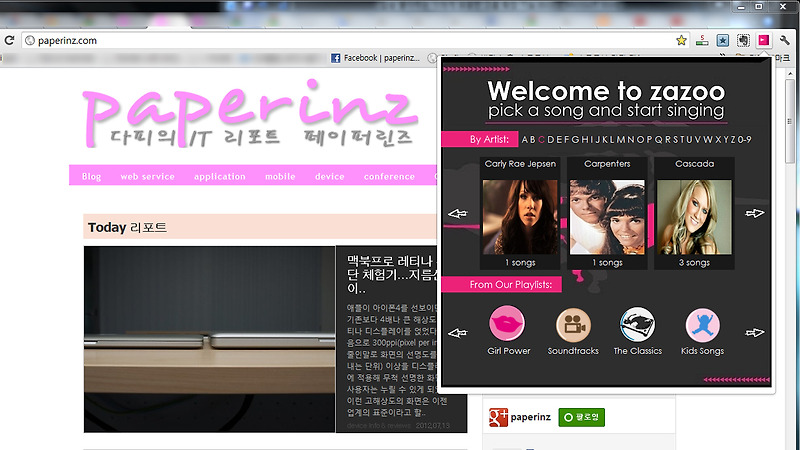Open the Kids Songs playlist icon
Screen dimensions: 800x450
click(703, 325)
